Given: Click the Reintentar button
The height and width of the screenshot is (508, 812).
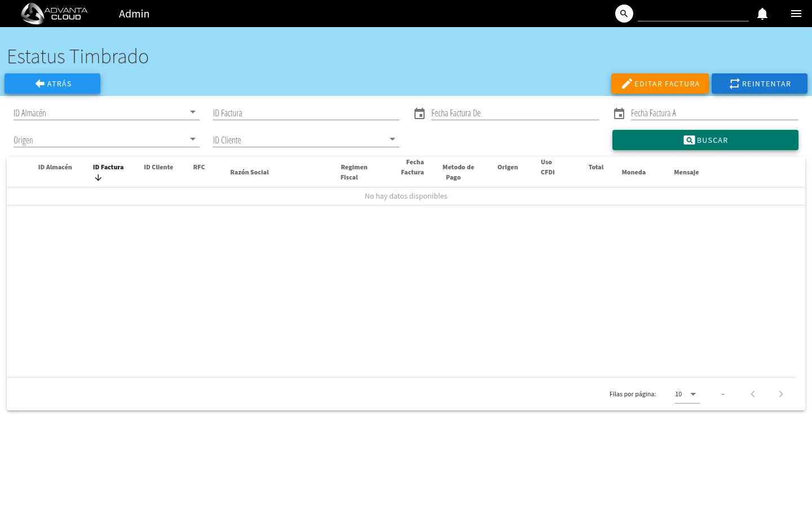Looking at the screenshot, I should [x=760, y=84].
